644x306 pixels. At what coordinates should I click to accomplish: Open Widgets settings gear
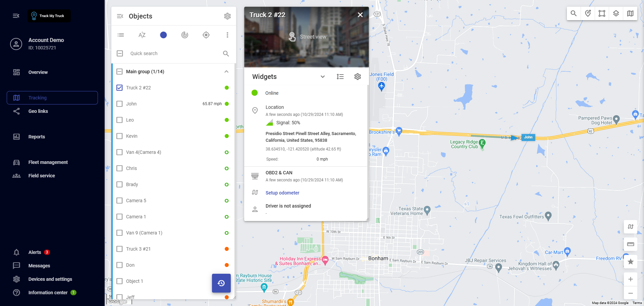[358, 77]
